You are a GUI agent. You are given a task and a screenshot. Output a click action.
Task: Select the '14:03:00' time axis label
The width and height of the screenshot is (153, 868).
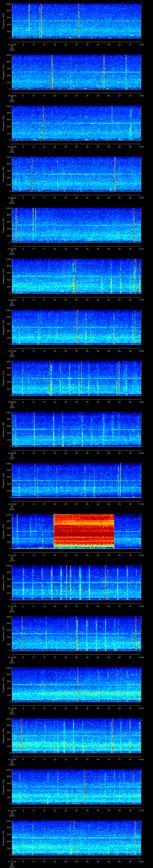click(12, 147)
